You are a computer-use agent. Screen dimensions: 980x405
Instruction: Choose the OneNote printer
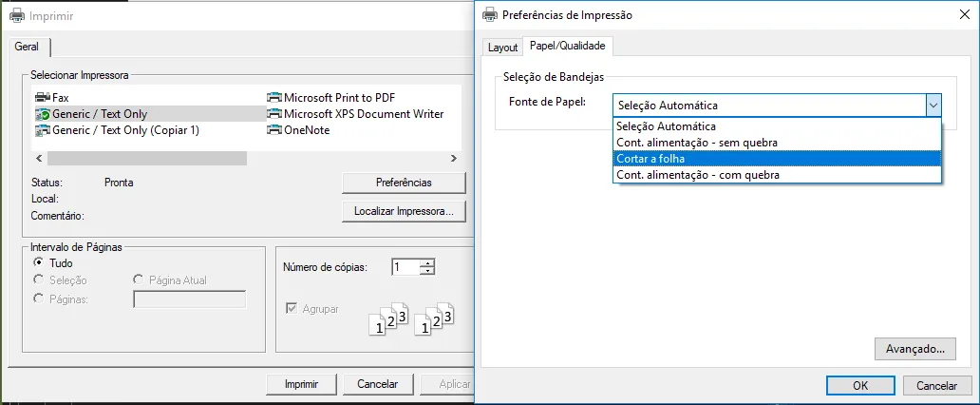[298, 130]
